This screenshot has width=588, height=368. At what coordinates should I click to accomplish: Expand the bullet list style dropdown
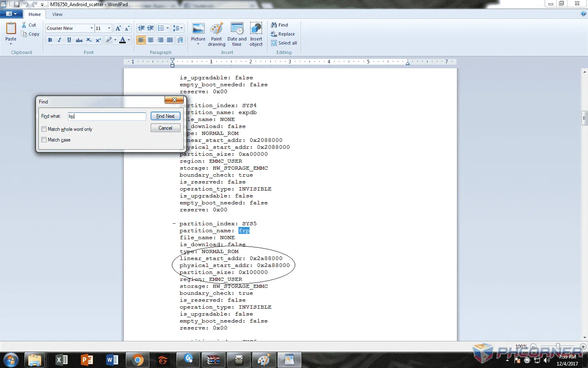[167, 28]
